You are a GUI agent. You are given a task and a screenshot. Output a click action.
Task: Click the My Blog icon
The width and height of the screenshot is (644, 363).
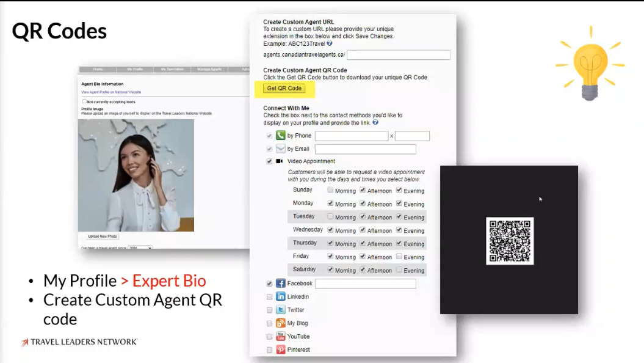pos(281,323)
